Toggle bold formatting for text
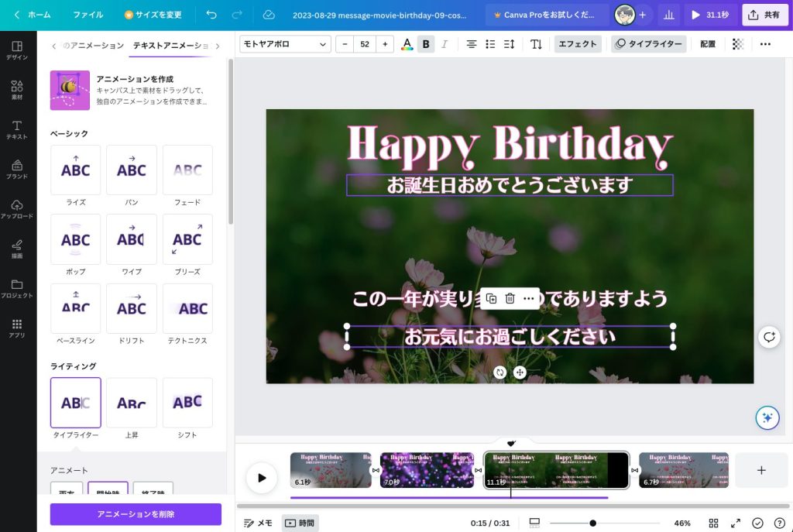Image resolution: width=793 pixels, height=532 pixels. coord(426,44)
